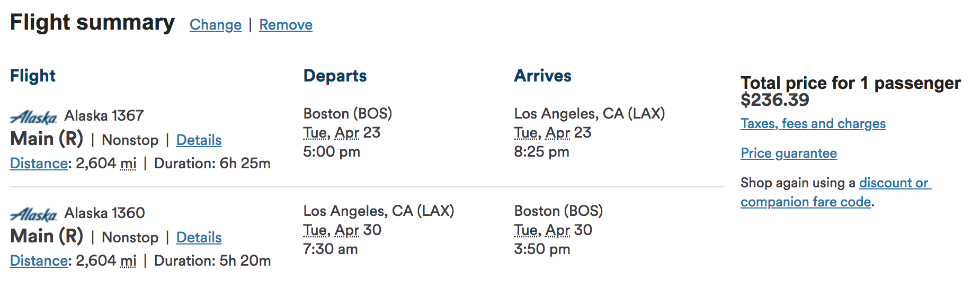
Task: Remove the flight from the summary
Action: pyautogui.click(x=286, y=25)
